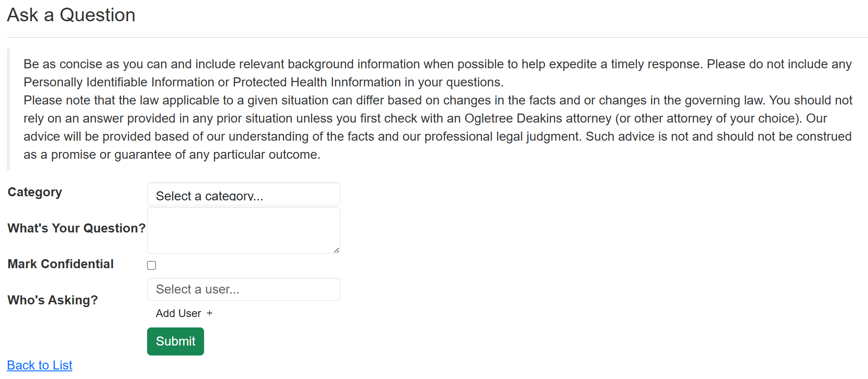Viewport: 868px width, 379px height.
Task: Follow the Back to List link
Action: [x=40, y=365]
